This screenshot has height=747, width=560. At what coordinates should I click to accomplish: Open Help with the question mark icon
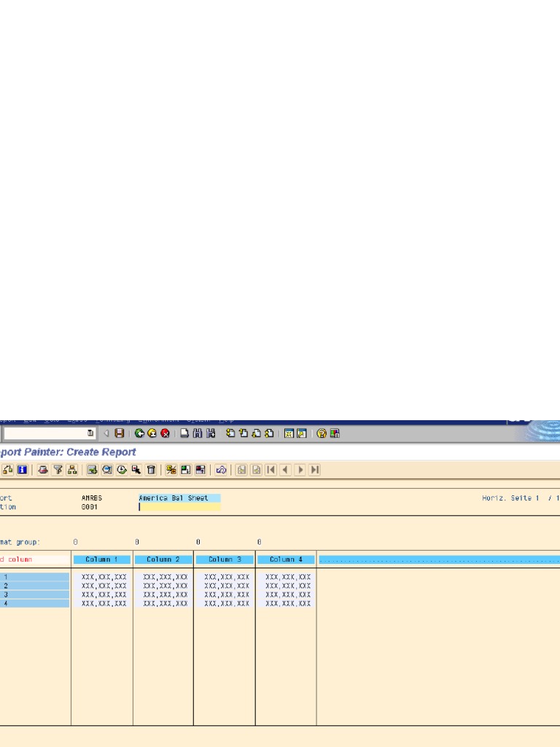[322, 433]
